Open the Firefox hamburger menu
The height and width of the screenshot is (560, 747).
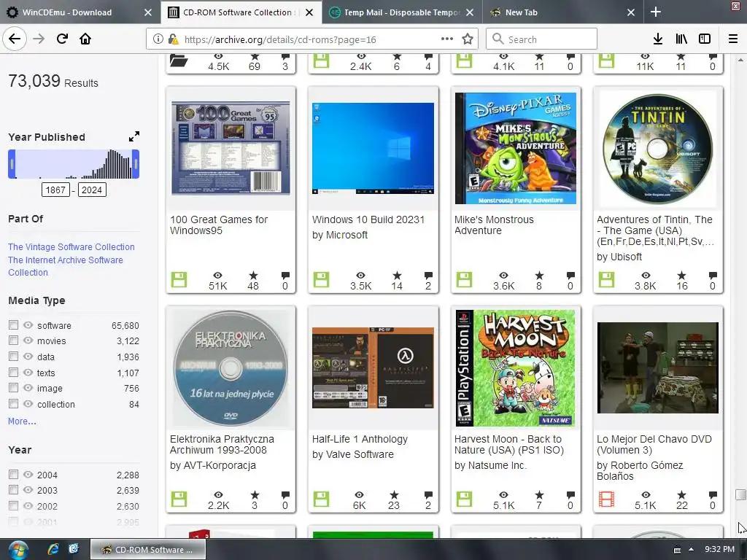(732, 39)
